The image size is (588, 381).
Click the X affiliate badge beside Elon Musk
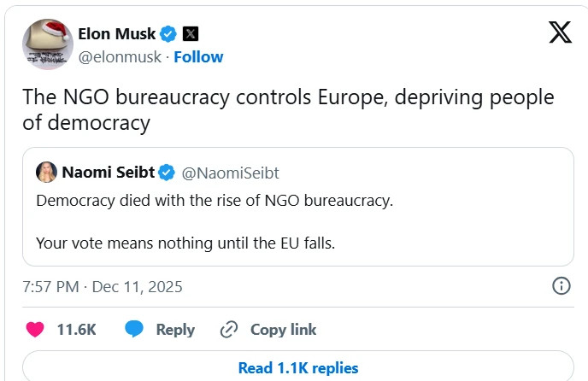pos(191,34)
